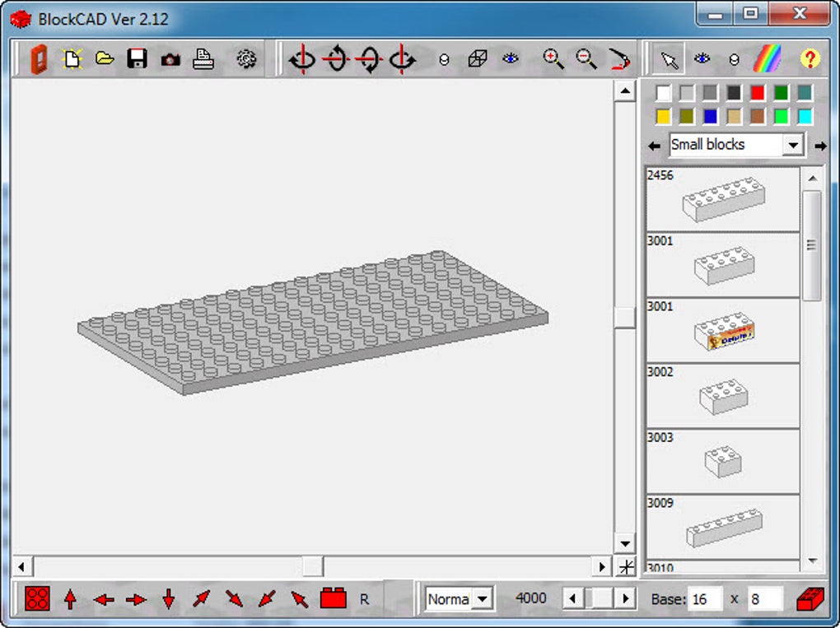
Task: Print the model using printer icon
Action: click(x=203, y=59)
